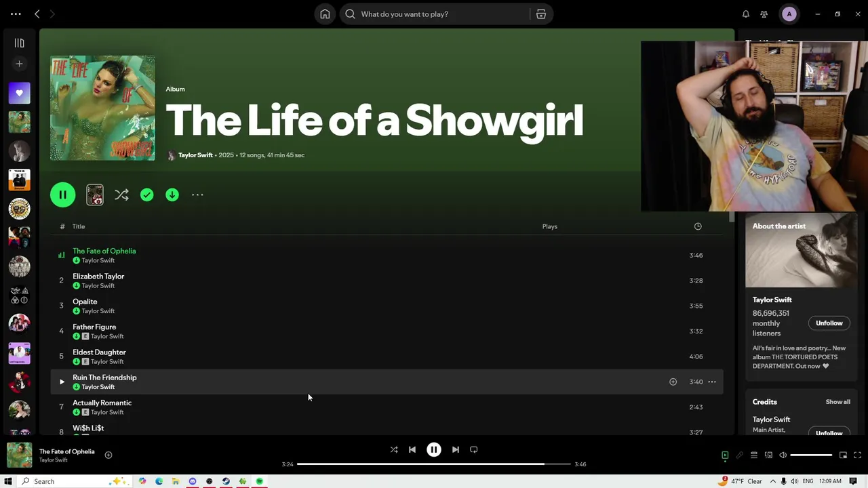Open the Elizabeth Taylor track
The image size is (868, 488).
pyautogui.click(x=98, y=276)
